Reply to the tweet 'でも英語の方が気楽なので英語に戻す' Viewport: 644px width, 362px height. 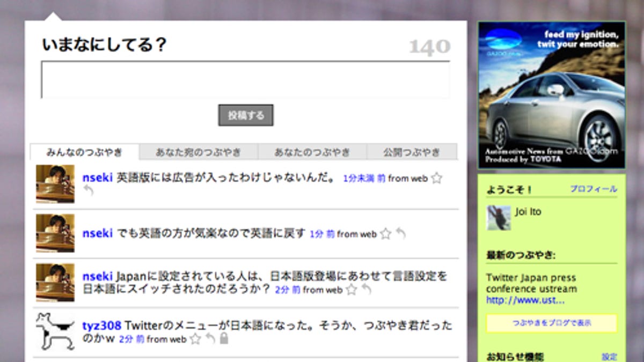click(400, 234)
